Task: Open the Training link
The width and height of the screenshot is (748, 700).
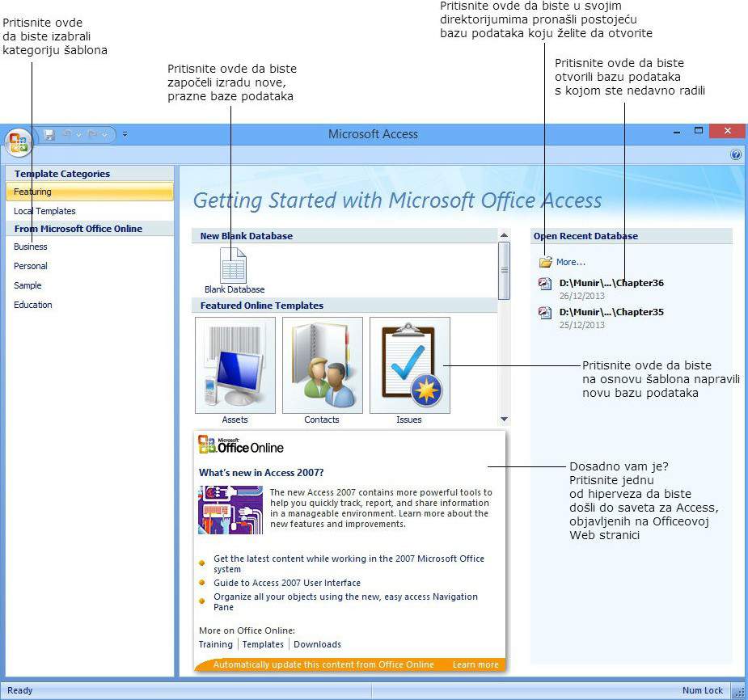Action: click(216, 644)
